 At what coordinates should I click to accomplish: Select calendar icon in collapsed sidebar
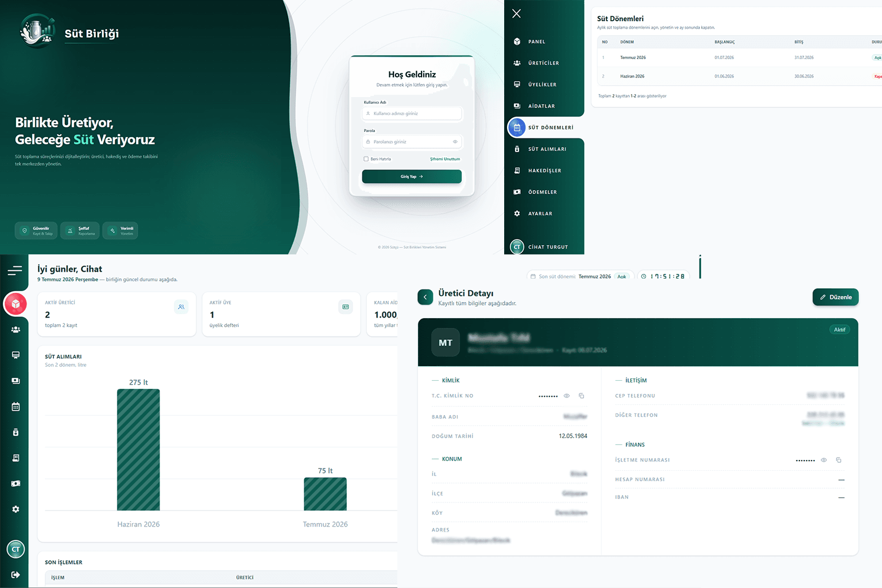click(16, 407)
